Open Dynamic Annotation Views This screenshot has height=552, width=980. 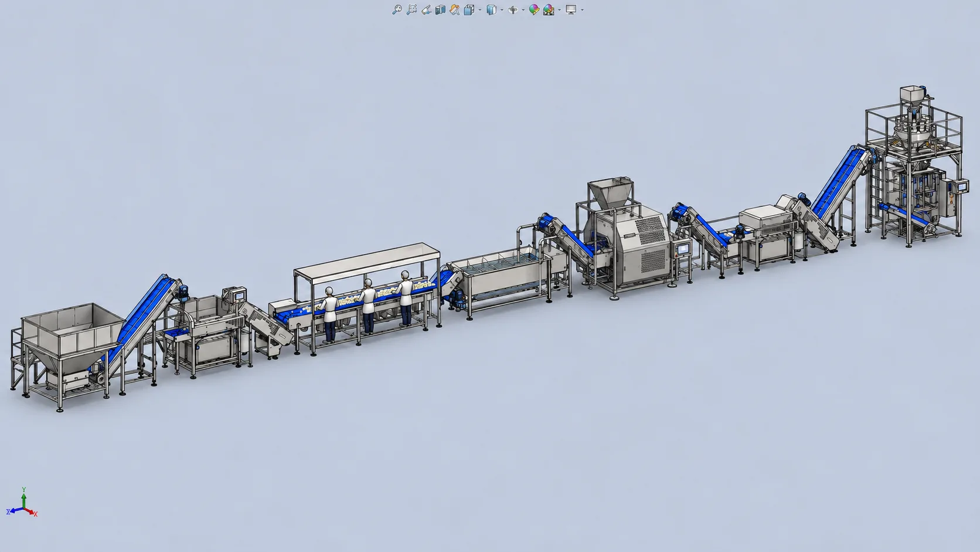pyautogui.click(x=454, y=9)
